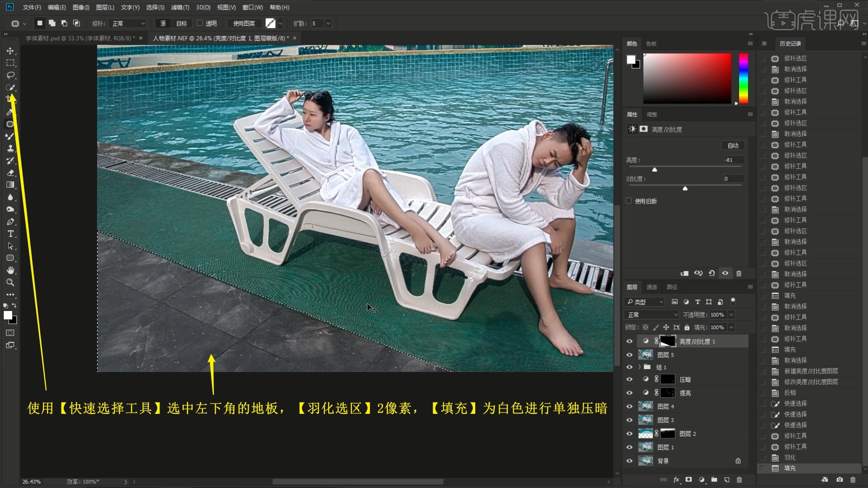
Task: Select the Lasso tool
Action: (x=10, y=75)
